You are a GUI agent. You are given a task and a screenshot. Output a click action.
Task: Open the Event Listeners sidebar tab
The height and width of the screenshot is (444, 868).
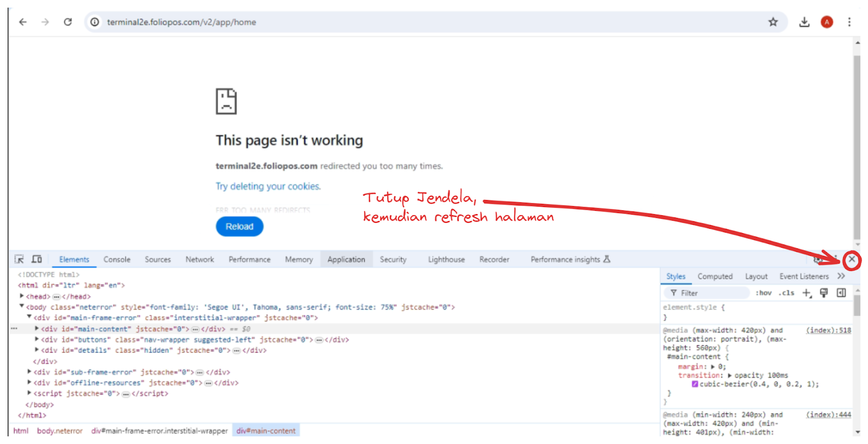pyautogui.click(x=804, y=276)
